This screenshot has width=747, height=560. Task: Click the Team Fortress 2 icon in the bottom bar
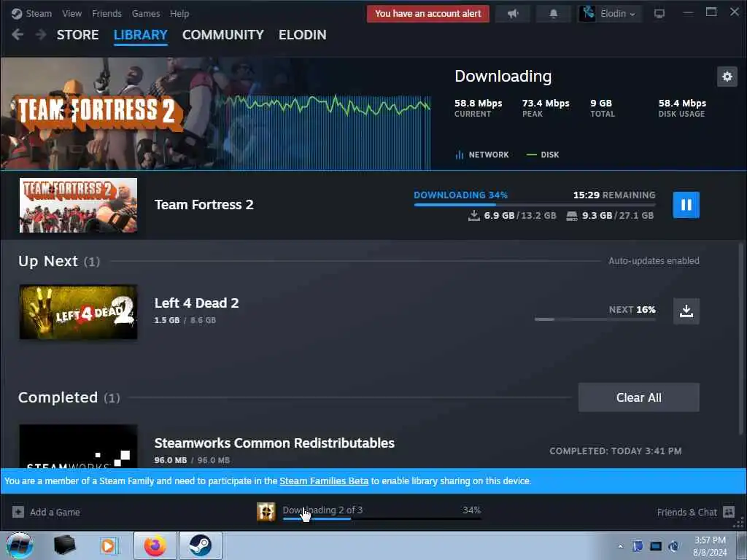[x=266, y=512]
